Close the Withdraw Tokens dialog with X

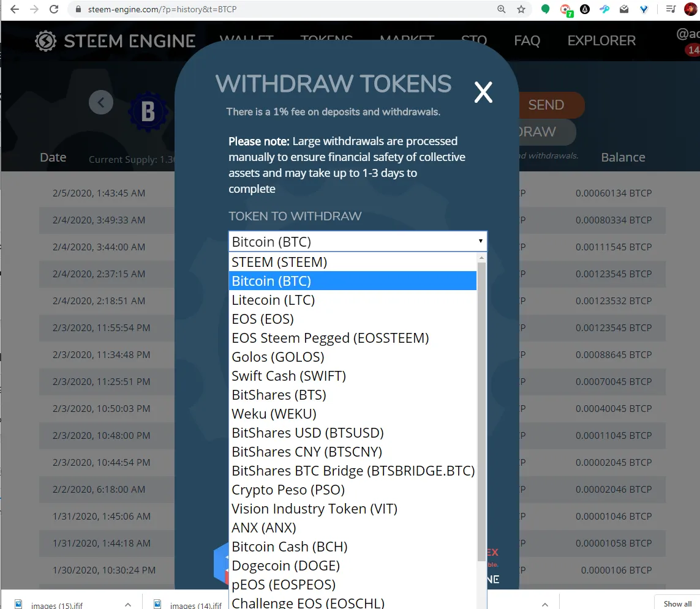[483, 92]
